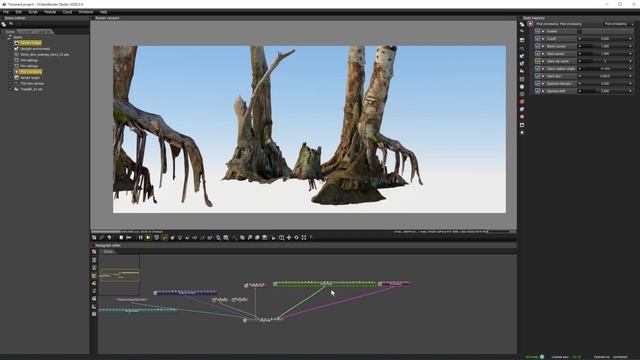Image resolution: width=640 pixels, height=360 pixels.
Task: Collapse the Scene root node in outliner
Action: coord(9,37)
